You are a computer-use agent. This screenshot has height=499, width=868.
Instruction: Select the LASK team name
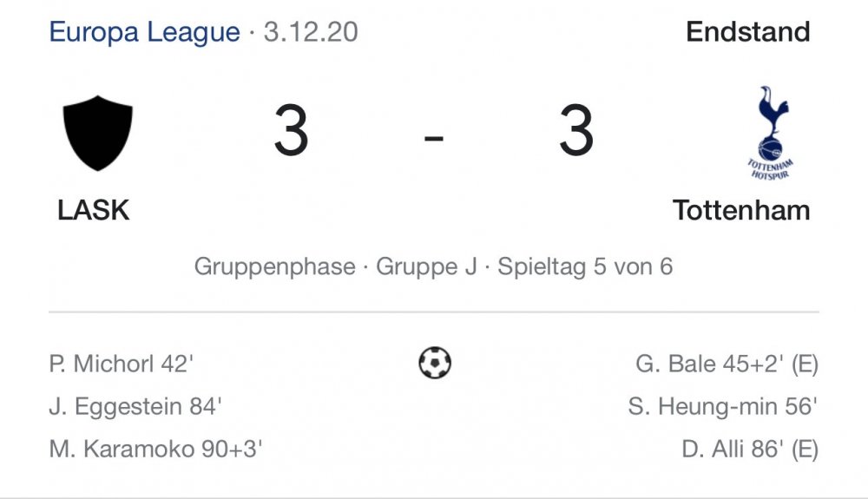click(x=94, y=210)
